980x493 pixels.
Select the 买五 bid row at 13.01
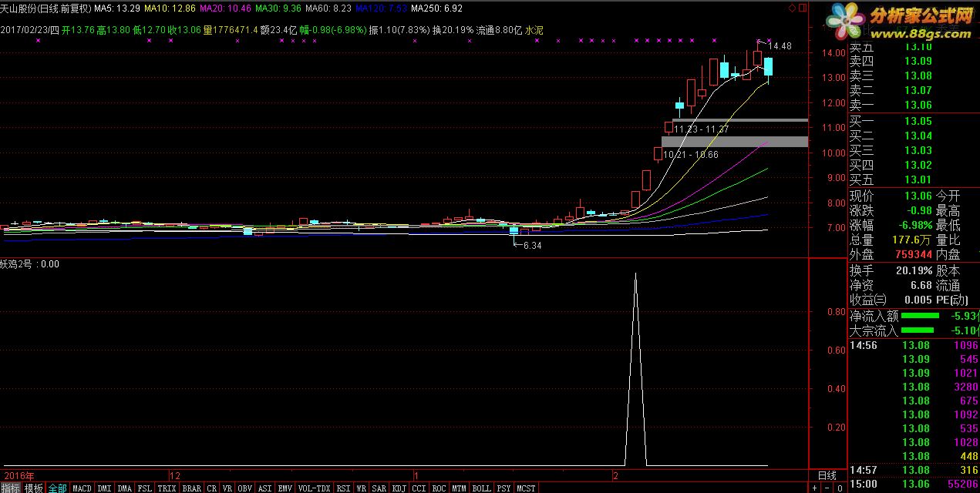tap(914, 180)
